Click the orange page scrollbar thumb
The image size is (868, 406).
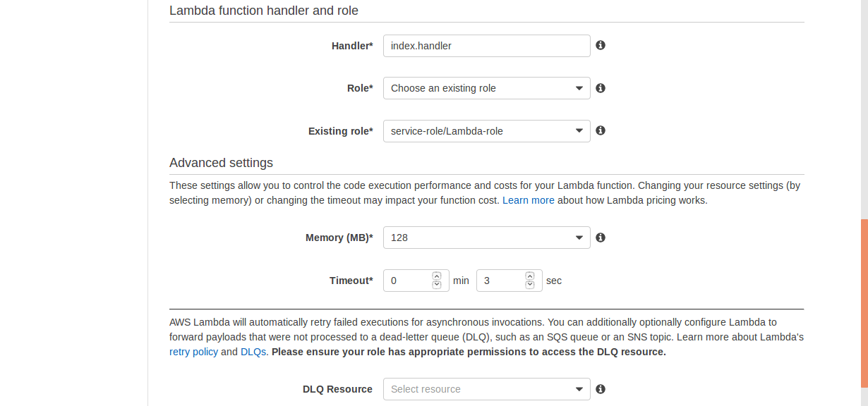point(864,303)
